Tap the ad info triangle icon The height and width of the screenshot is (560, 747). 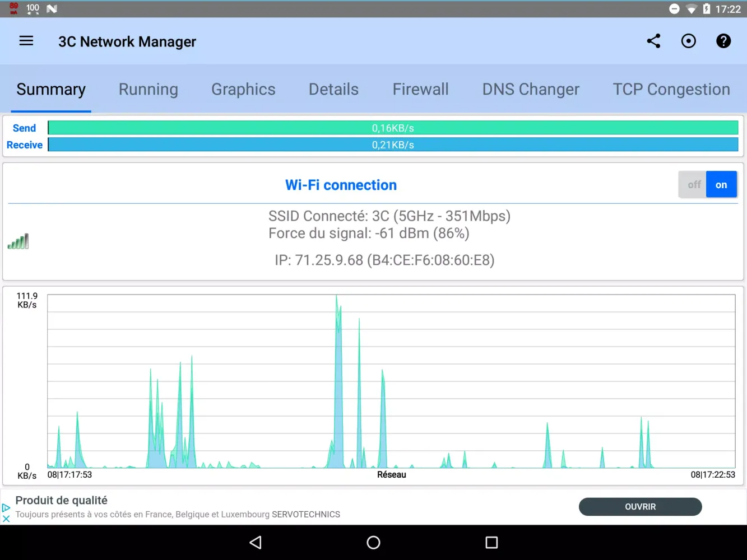point(6,507)
